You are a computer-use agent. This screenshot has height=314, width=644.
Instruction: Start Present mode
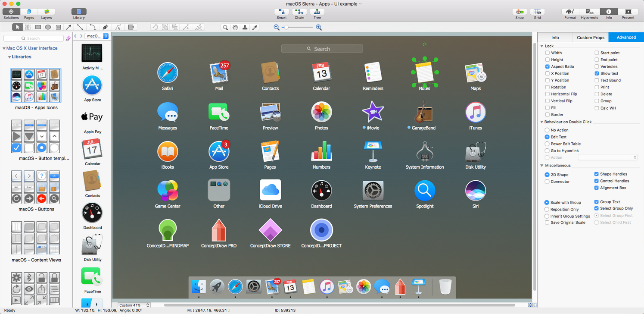coord(628,12)
